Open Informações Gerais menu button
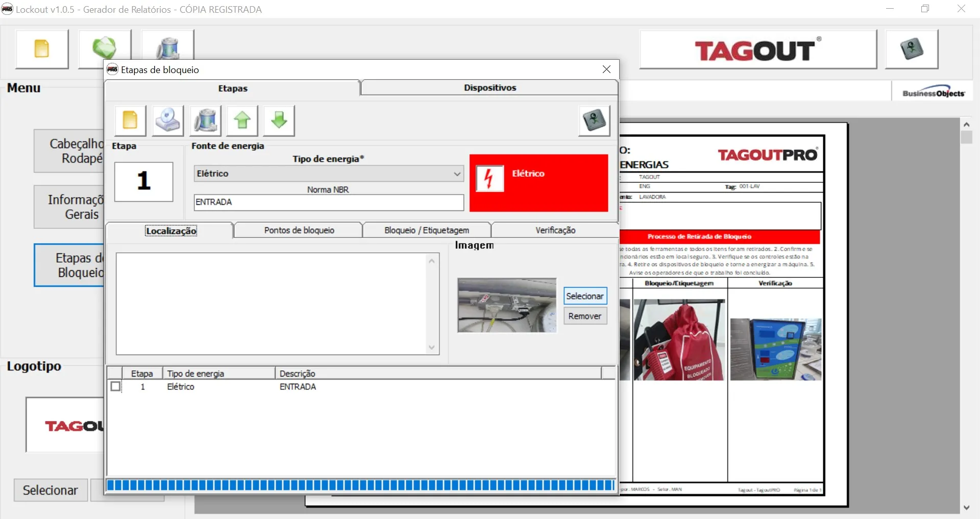 69,207
